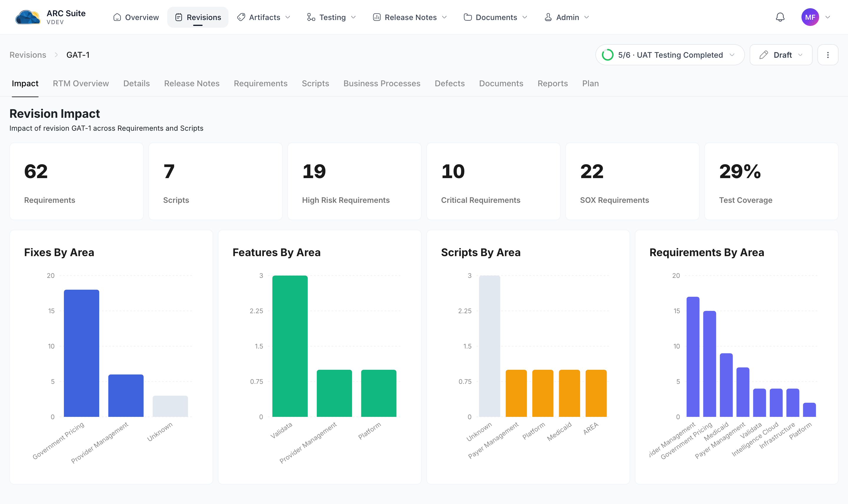Switch to the Details tab
Image resolution: width=848 pixels, height=504 pixels.
137,84
